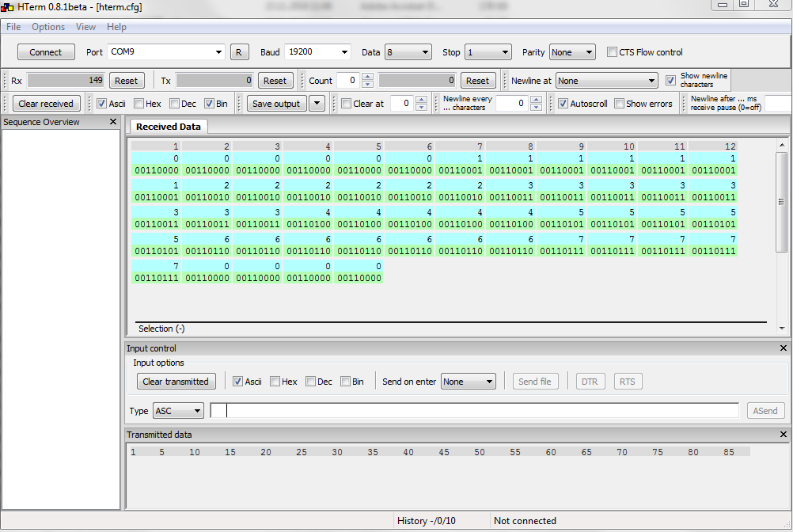Open the Baud 19200 dropdown
Screen dimensions: 793x532
click(344, 52)
